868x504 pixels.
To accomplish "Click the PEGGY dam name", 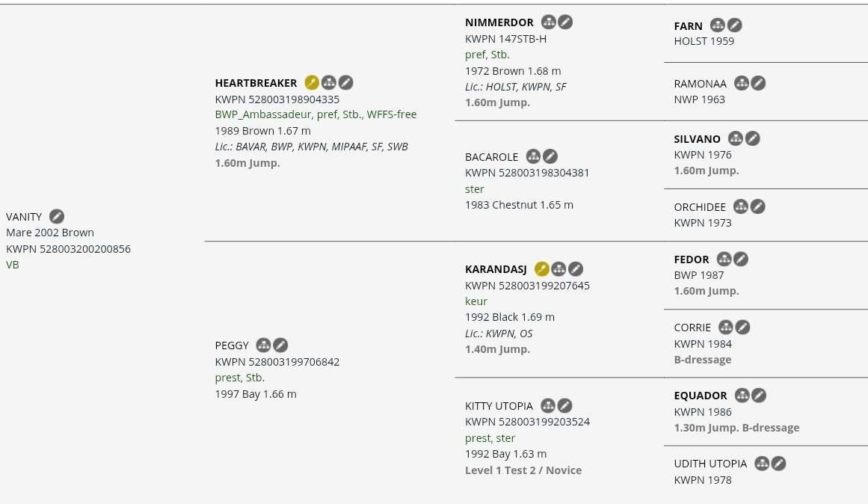I will click(x=232, y=345).
